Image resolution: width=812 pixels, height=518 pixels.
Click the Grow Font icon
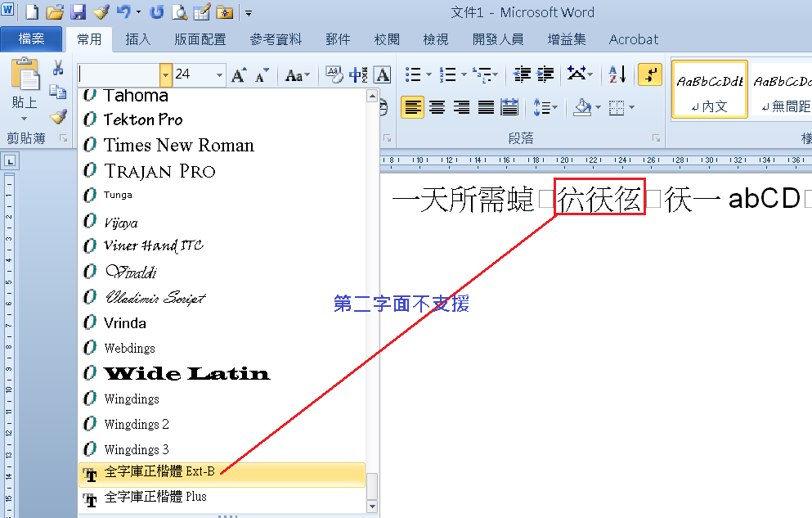pos(239,75)
